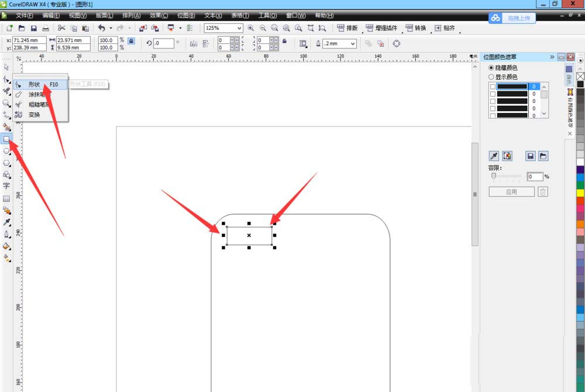Select the Ellipse tool in toolbox
This screenshot has width=585, height=392.
pos(6,151)
